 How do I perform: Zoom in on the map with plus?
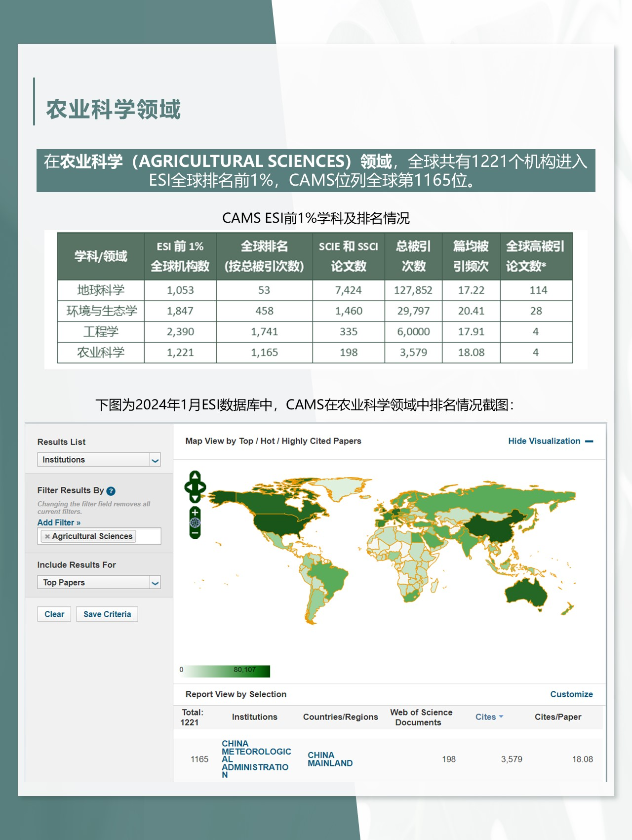(x=195, y=513)
